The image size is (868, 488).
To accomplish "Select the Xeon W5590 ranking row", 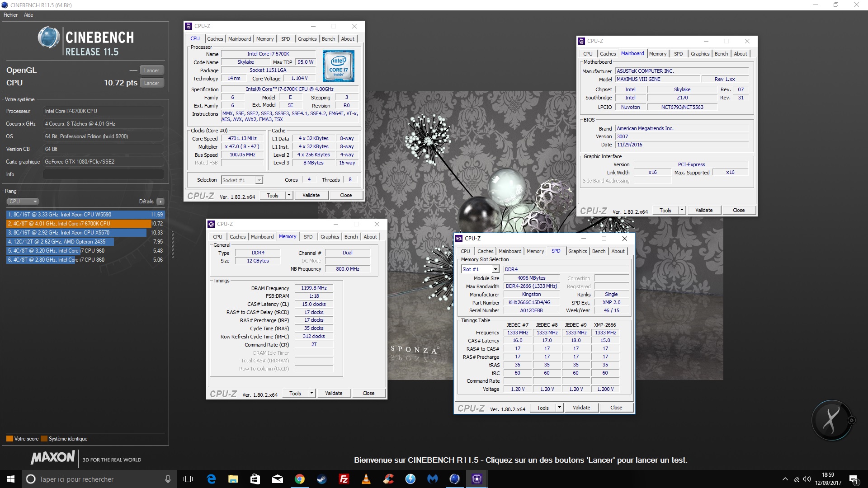I will (x=85, y=215).
